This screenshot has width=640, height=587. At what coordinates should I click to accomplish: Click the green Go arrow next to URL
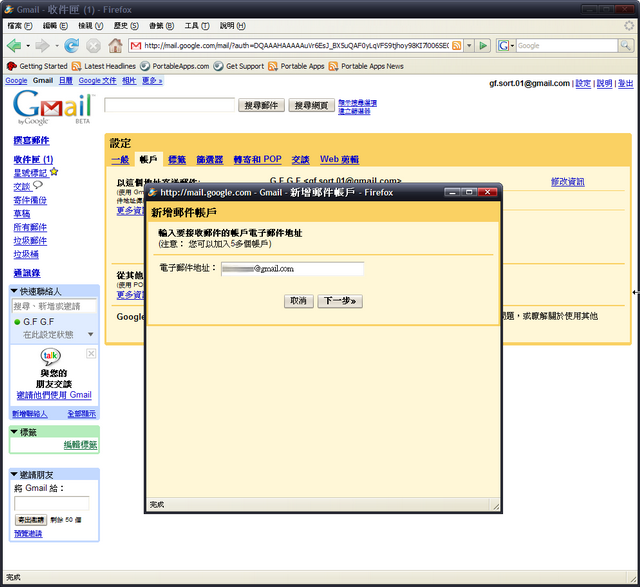click(483, 45)
